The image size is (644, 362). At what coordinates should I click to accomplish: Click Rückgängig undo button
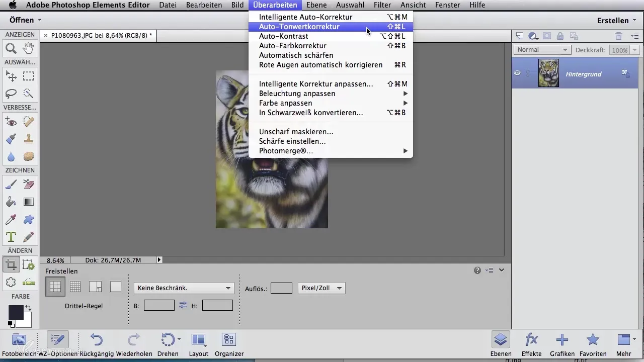coord(97,344)
